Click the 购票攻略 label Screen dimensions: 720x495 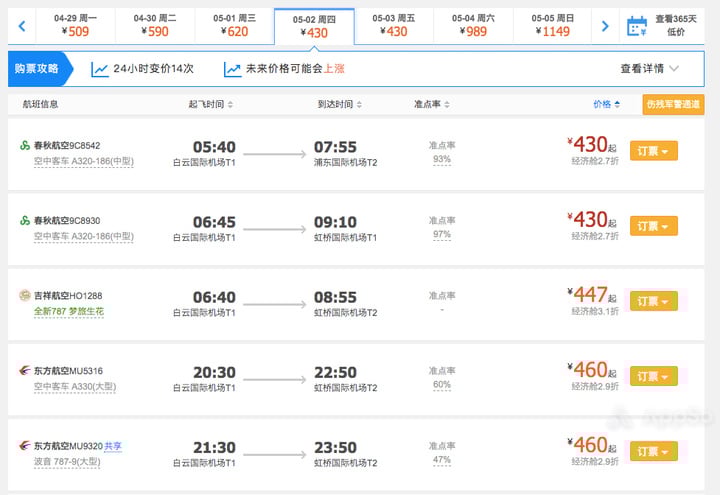(36, 69)
